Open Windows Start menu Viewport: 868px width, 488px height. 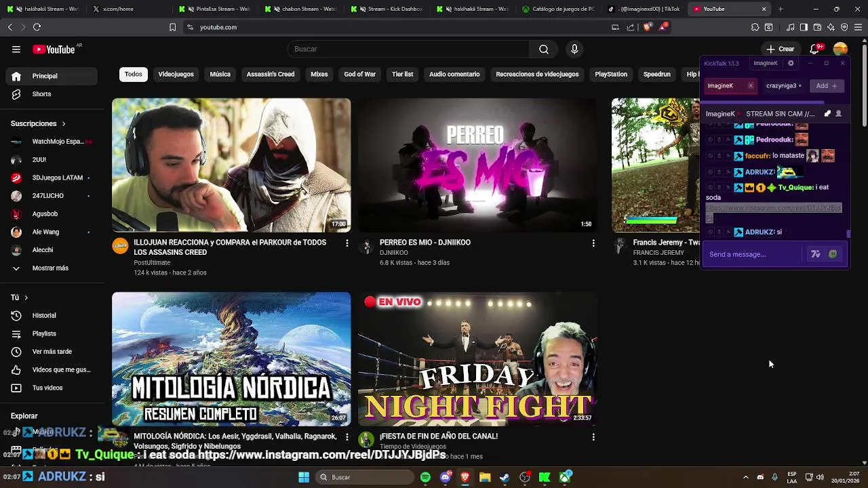pos(304,477)
